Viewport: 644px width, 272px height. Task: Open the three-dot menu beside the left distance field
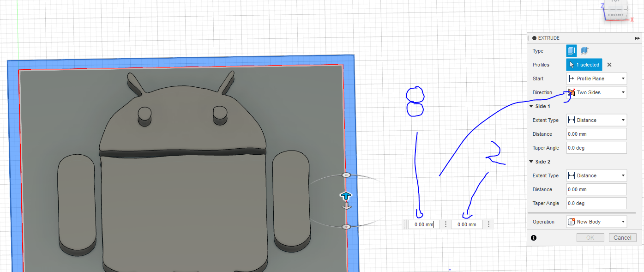point(445,224)
